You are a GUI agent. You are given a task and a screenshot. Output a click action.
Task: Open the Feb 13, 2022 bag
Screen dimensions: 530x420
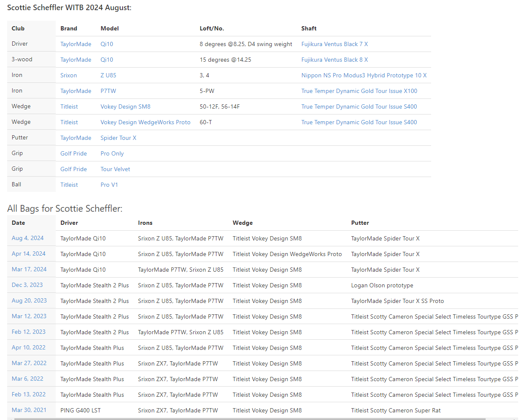pos(28,394)
